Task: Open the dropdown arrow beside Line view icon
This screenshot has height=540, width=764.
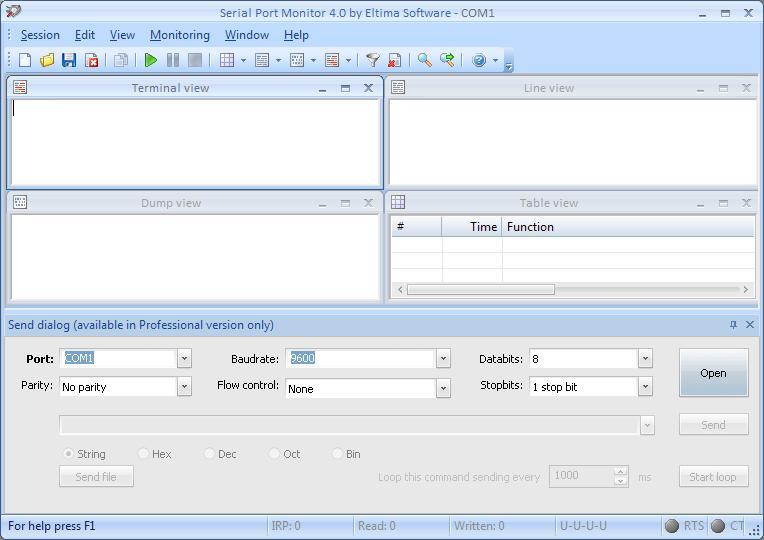Action: pos(278,60)
